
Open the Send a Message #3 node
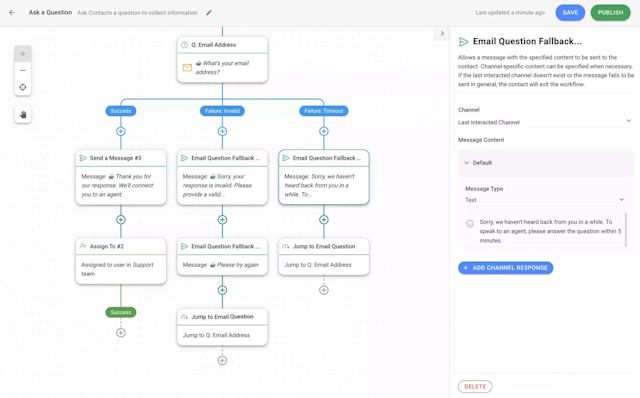[121, 177]
